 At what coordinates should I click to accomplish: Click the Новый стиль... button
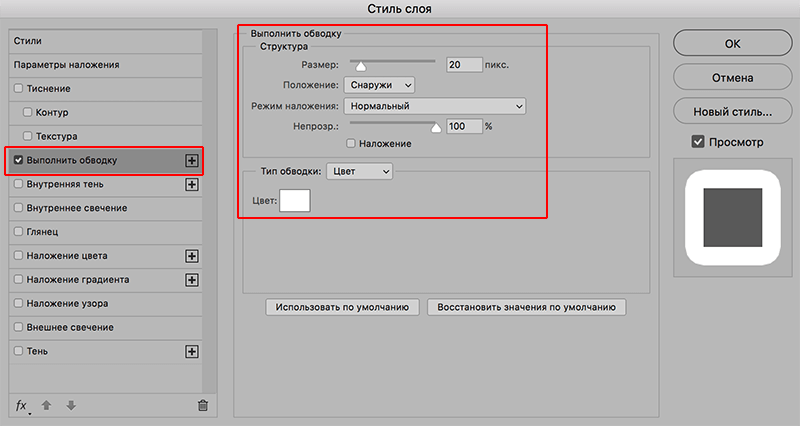pos(727,111)
